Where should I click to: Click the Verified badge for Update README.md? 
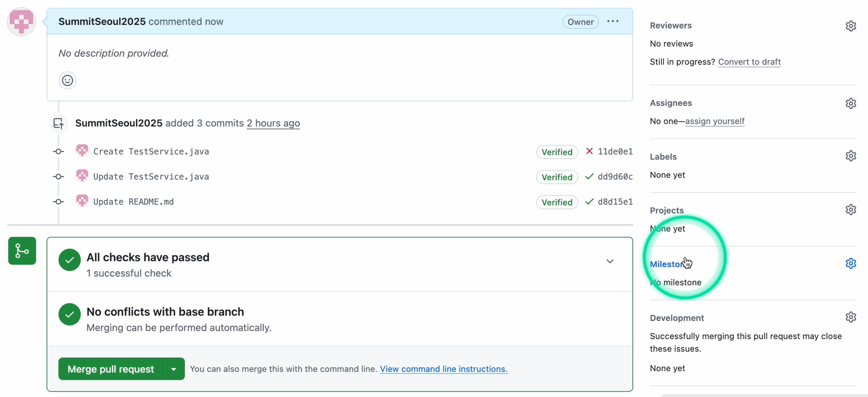556,202
